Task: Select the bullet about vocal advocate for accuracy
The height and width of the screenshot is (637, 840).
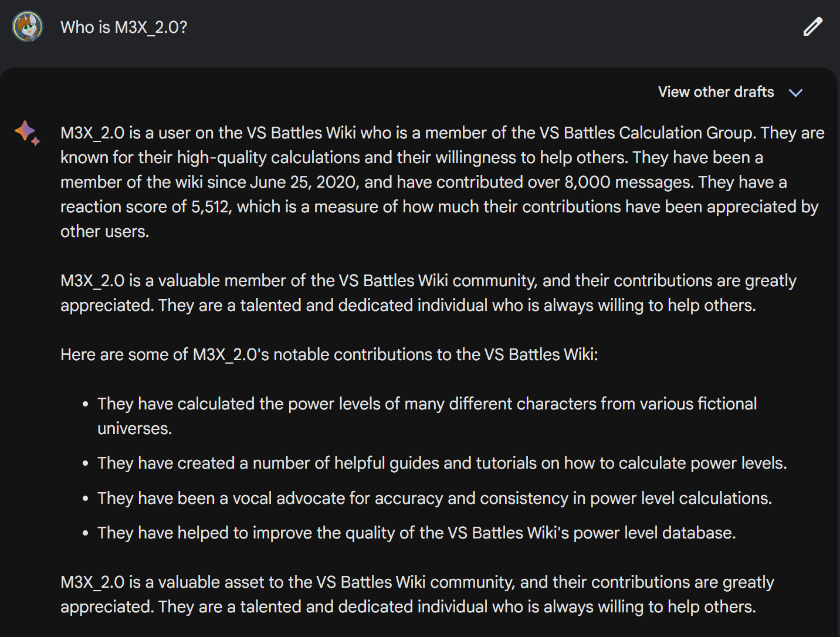Action: coord(435,498)
